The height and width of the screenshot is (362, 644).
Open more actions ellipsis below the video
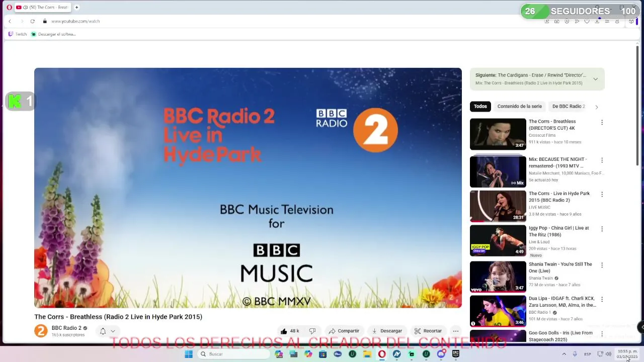pyautogui.click(x=455, y=331)
